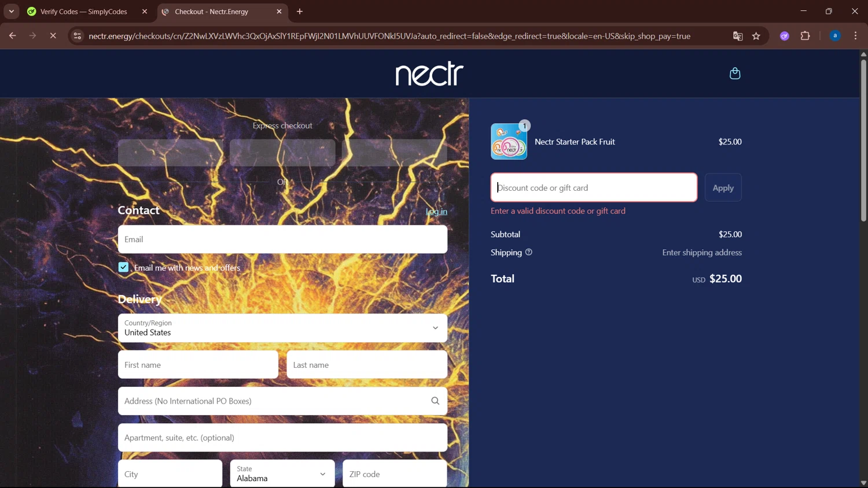
Task: View site information icon in address bar
Action: pos(77,36)
